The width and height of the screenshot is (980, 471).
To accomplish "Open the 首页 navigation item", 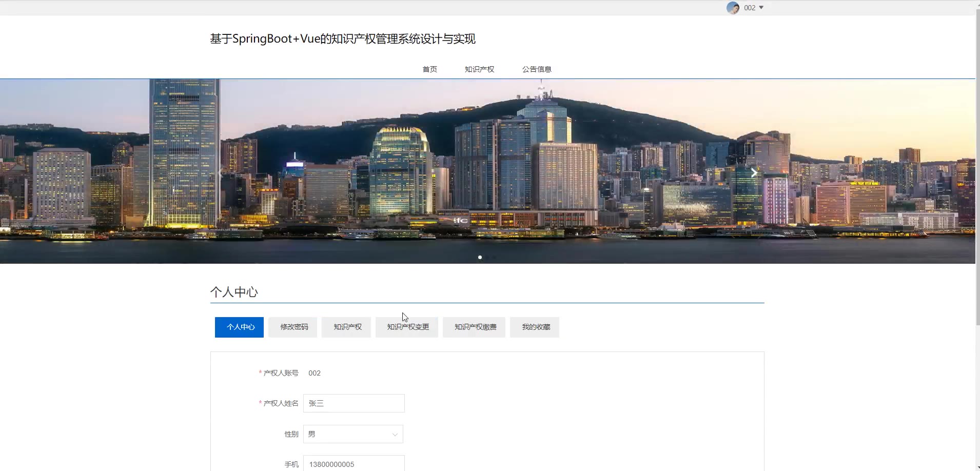I will (x=430, y=69).
